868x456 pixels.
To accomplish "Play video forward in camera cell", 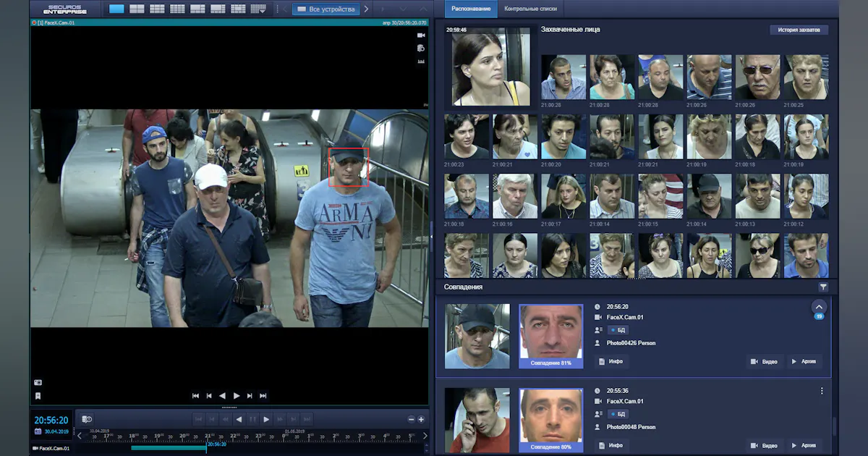I will click(x=237, y=396).
